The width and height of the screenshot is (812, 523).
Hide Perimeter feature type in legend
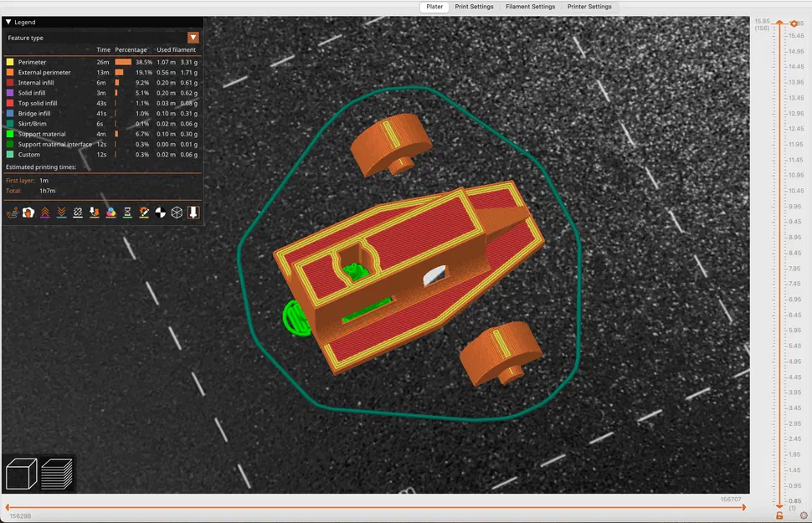point(102,62)
